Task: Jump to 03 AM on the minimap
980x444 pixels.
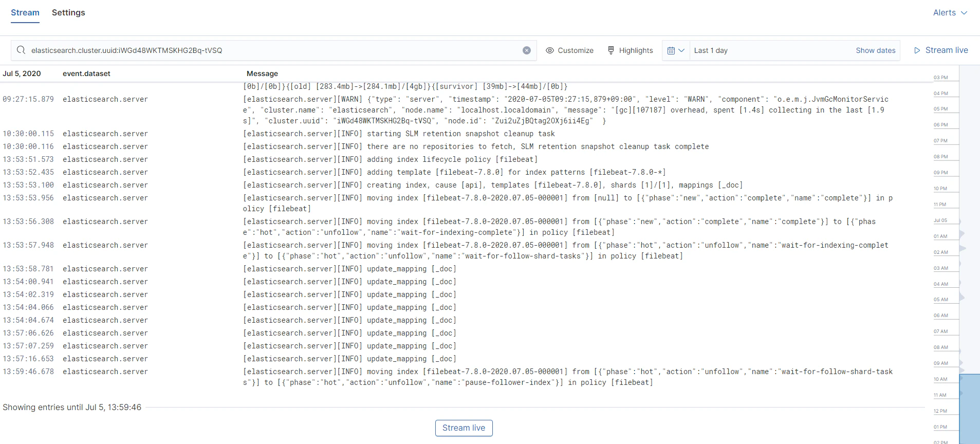Action: [940, 268]
